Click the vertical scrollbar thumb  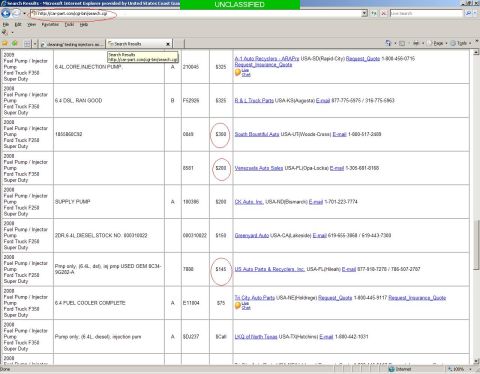point(476,245)
